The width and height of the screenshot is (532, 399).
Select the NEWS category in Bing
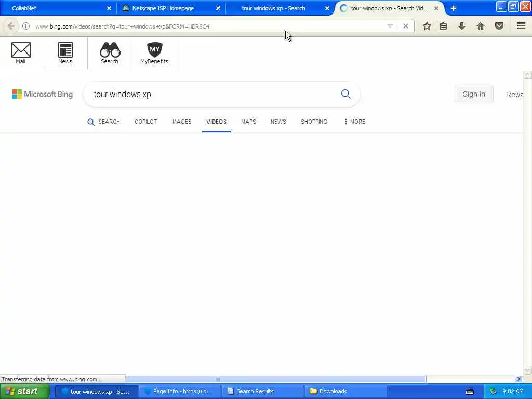278,122
